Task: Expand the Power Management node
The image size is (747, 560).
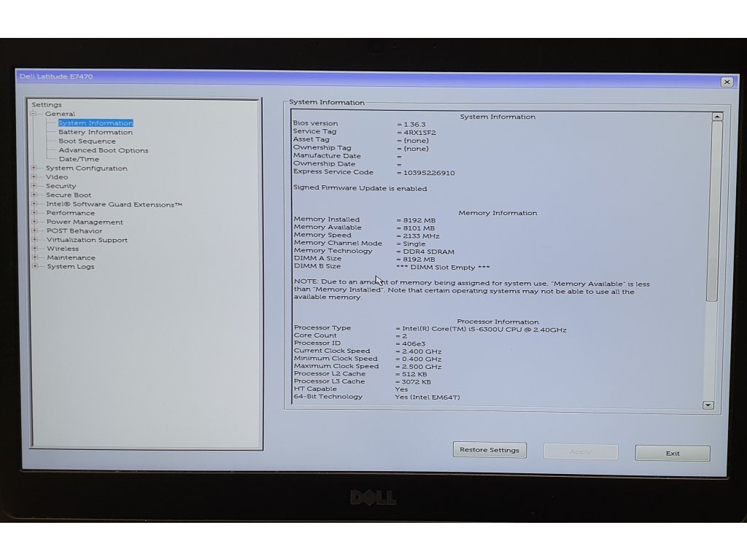Action: point(34,222)
